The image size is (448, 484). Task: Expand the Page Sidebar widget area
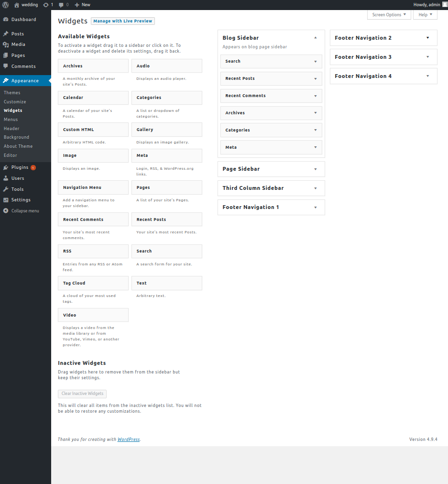(316, 169)
